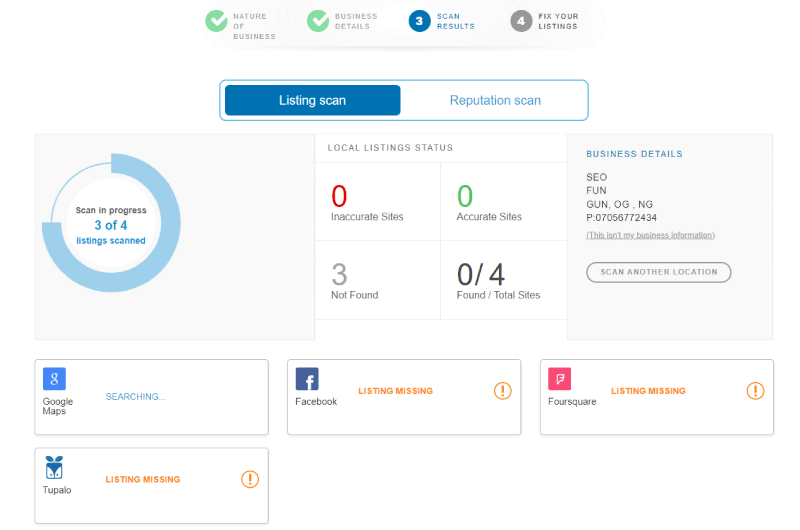Open the Nature of Business step label

[254, 26]
